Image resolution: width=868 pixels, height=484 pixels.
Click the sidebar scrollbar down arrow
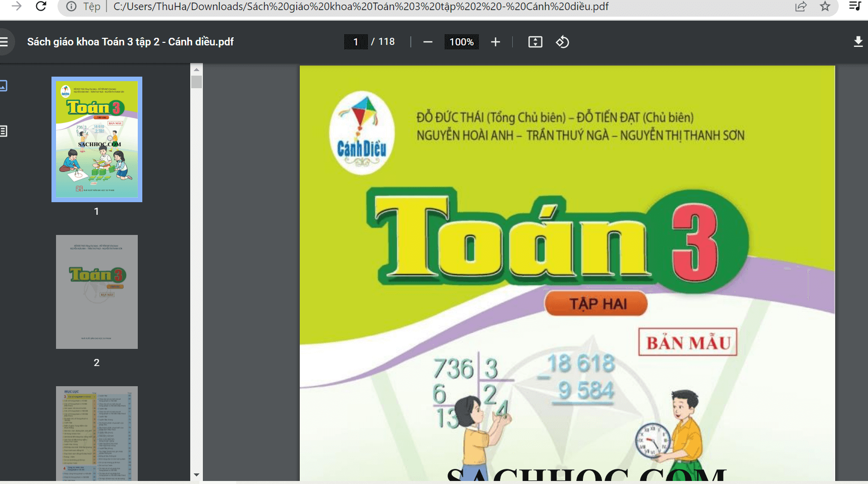(196, 475)
